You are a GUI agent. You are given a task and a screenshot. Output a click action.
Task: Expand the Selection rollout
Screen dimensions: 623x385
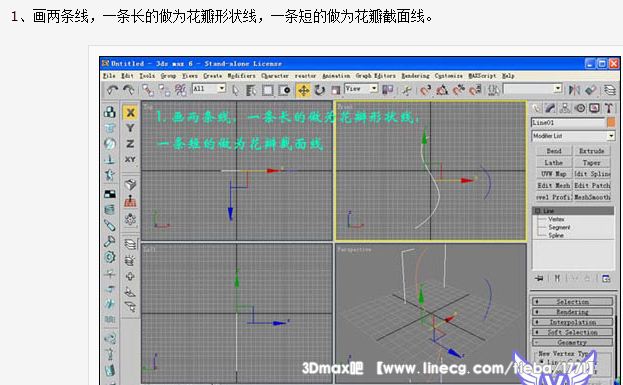[x=573, y=302]
